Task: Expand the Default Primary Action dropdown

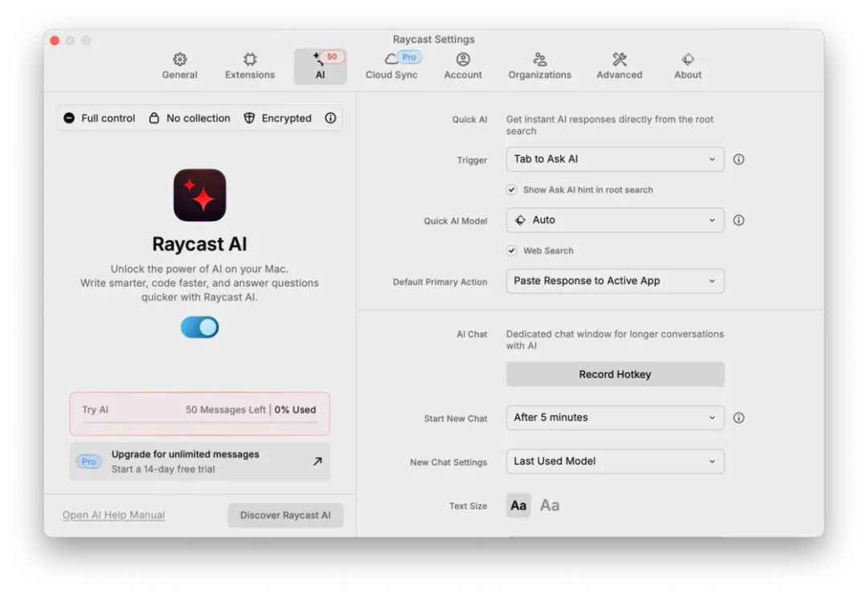Action: pos(615,281)
